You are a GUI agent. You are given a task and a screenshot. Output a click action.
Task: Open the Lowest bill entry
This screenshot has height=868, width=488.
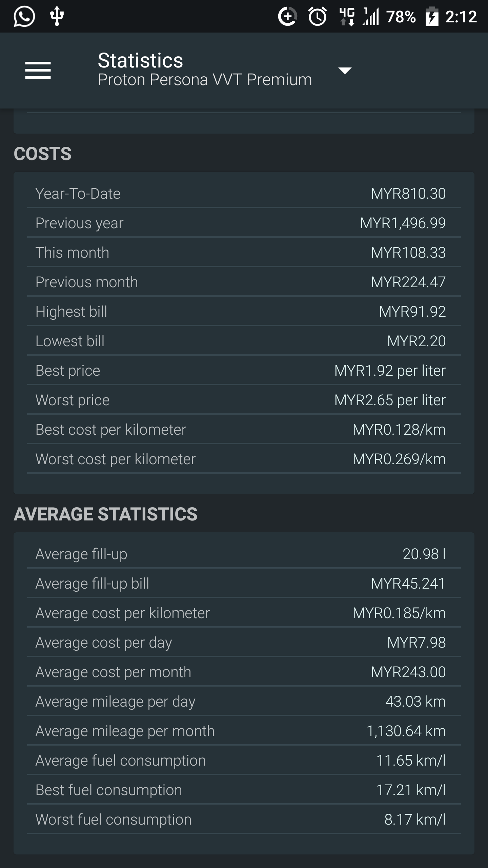click(244, 341)
